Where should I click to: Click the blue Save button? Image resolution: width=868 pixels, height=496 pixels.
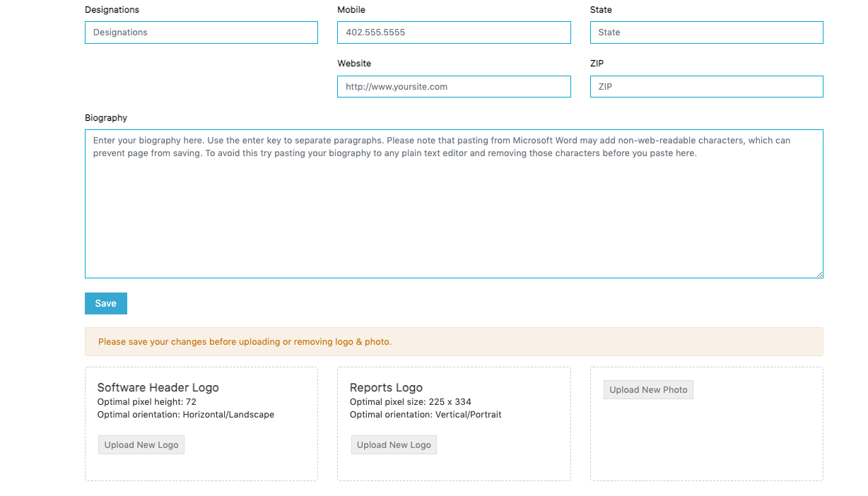coord(106,303)
